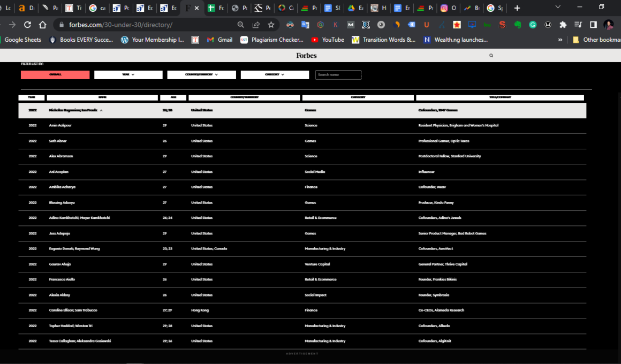Select the Caroline Ellison; Sam Trabucco row
Viewport: 621px width, 364px height.
[73, 310]
